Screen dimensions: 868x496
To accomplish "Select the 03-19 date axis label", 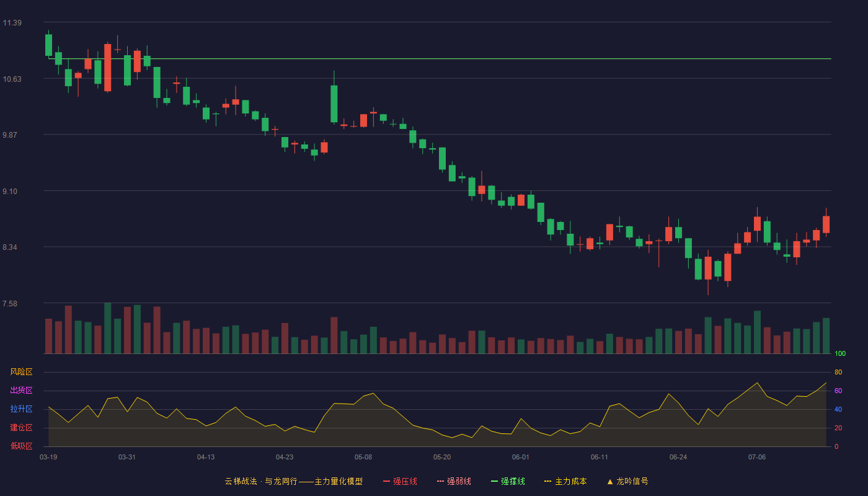I will 48,457.
